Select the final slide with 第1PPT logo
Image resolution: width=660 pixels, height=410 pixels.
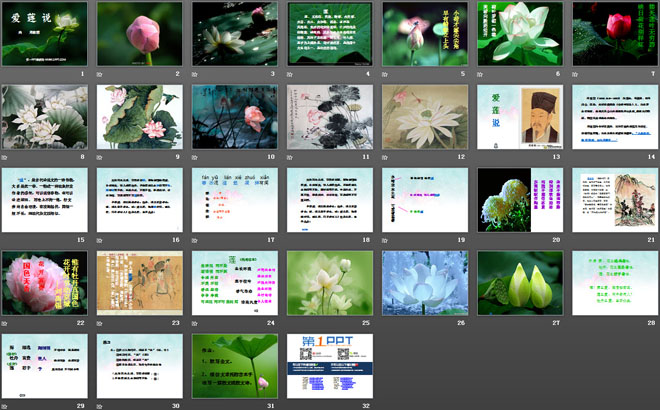tap(331, 366)
